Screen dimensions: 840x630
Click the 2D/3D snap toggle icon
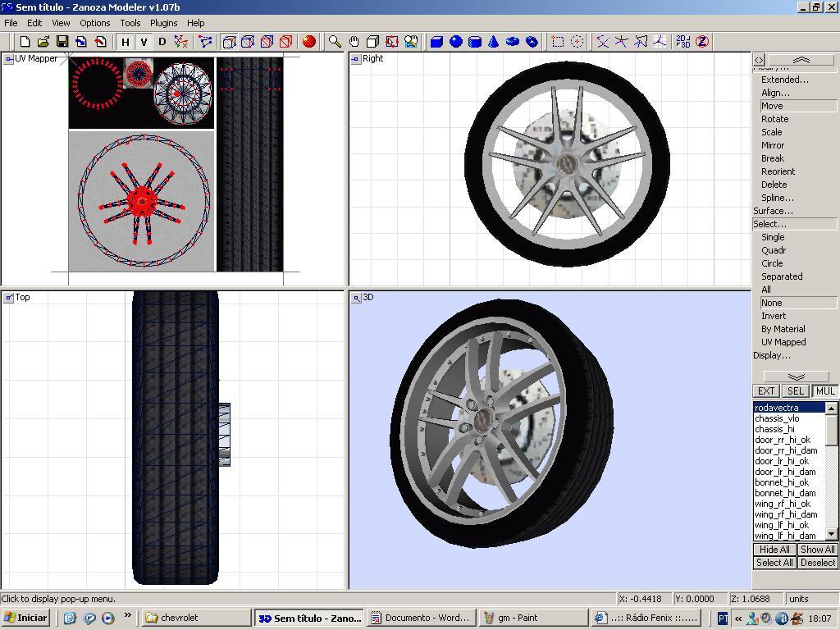pos(683,42)
